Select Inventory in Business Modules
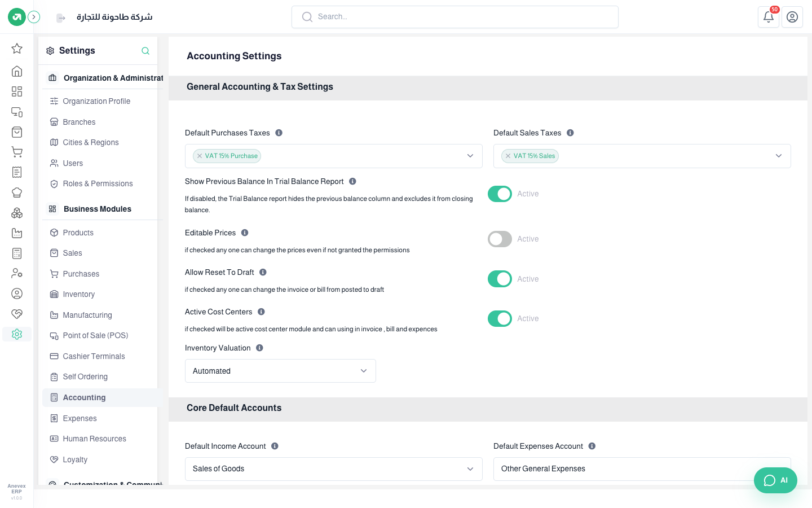This screenshot has width=812, height=508. (x=79, y=294)
